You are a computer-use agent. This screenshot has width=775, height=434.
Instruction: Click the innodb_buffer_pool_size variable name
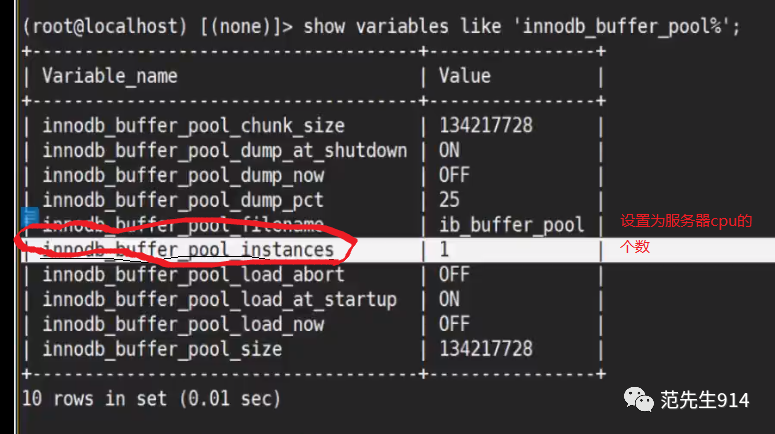coord(162,349)
